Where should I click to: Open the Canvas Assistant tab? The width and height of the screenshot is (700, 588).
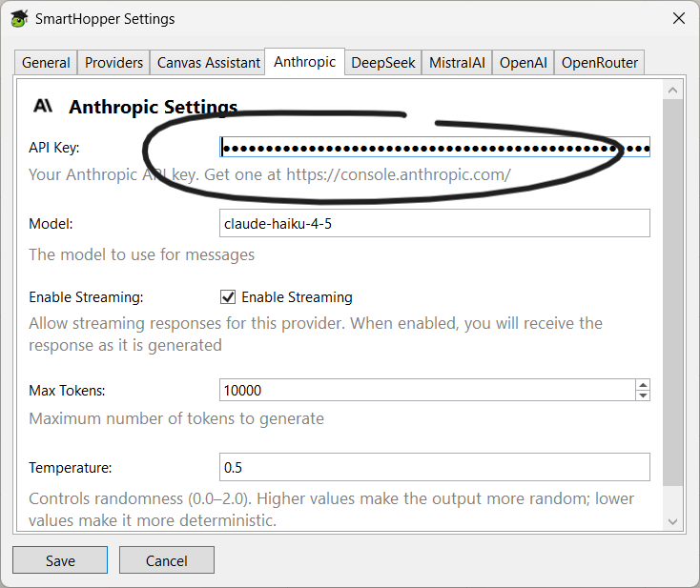pyautogui.click(x=209, y=63)
